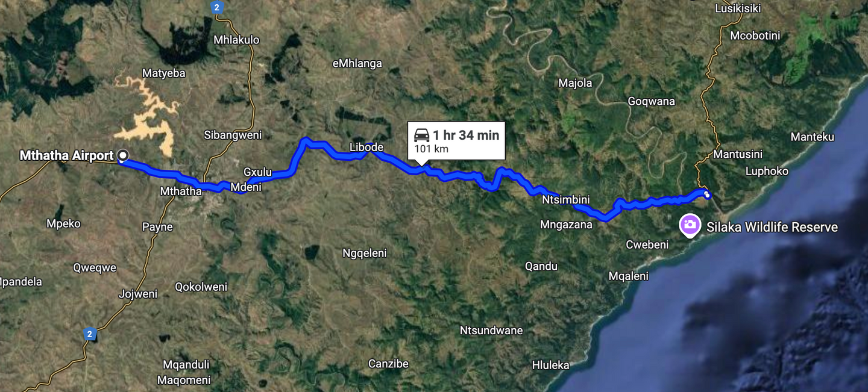Image resolution: width=868 pixels, height=392 pixels.
Task: Click the Mthatha Airport label
Action: tap(66, 156)
